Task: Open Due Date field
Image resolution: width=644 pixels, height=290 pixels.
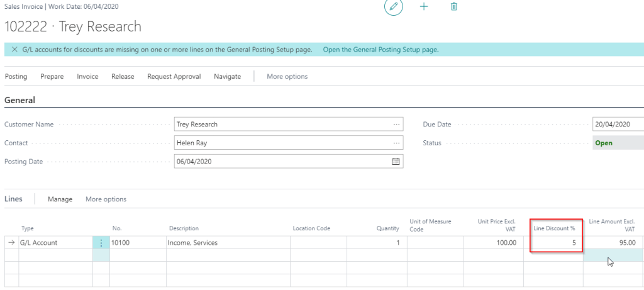Action: click(x=618, y=125)
